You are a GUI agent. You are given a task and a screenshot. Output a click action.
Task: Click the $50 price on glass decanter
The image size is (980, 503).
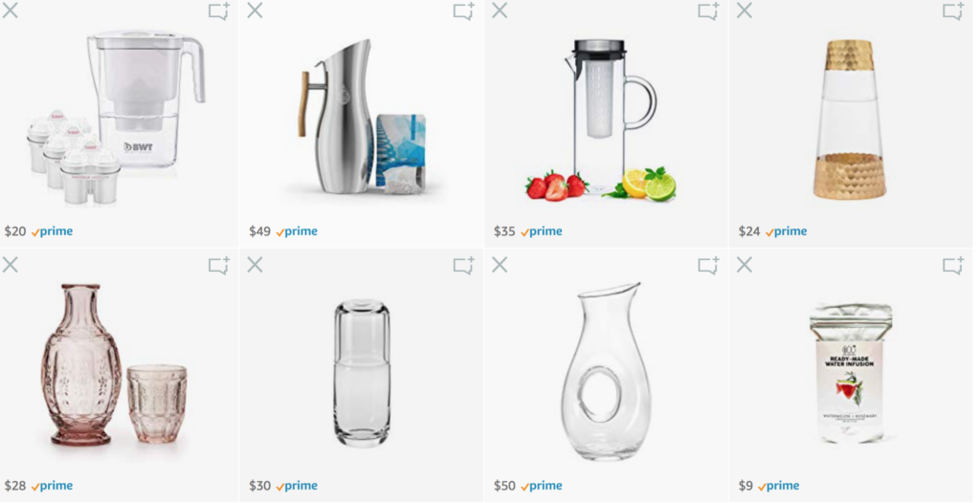[x=504, y=486]
